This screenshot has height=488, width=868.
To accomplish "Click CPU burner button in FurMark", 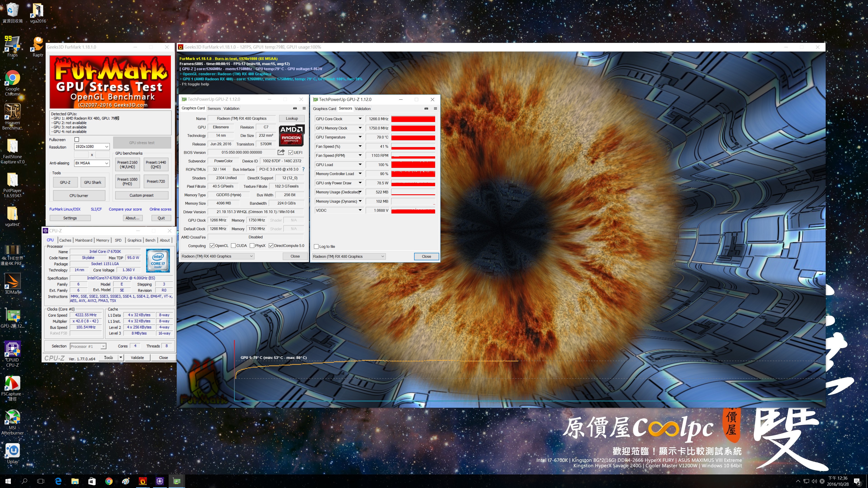I will click(79, 195).
